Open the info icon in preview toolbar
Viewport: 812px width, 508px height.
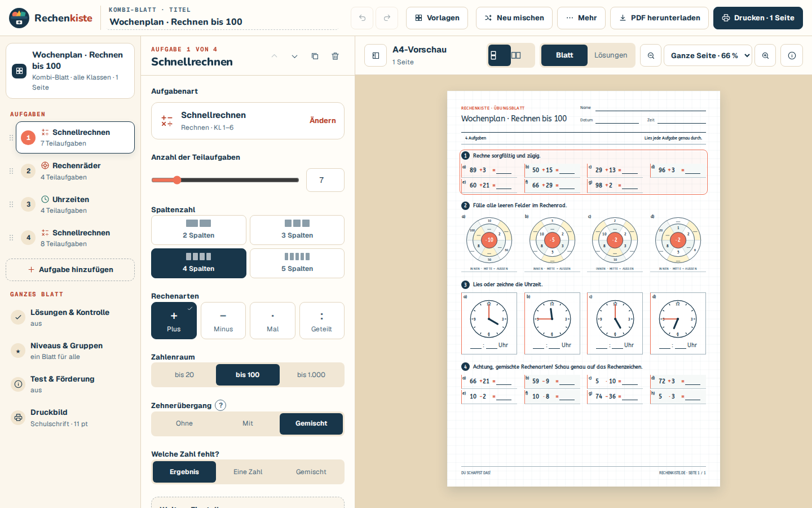point(792,55)
